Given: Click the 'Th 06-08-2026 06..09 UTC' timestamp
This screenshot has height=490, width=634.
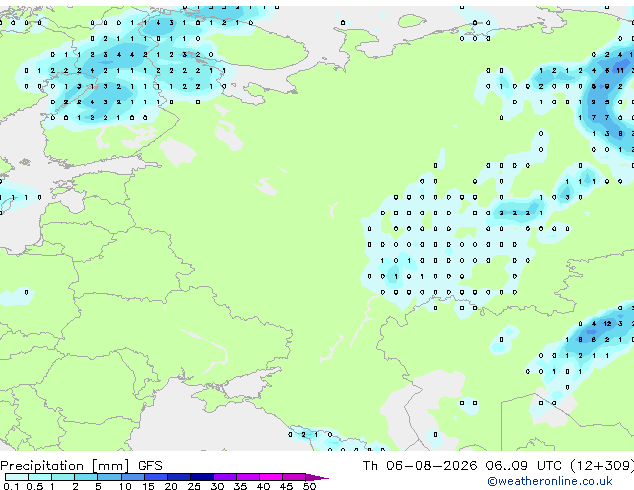Looking at the screenshot, I should pos(462,466).
